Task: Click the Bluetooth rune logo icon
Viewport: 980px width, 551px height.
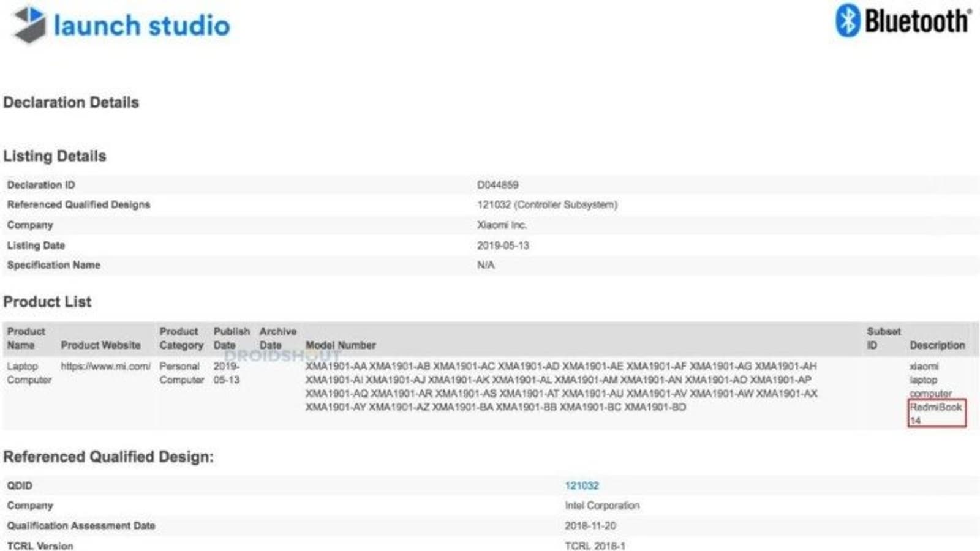Action: point(848,20)
